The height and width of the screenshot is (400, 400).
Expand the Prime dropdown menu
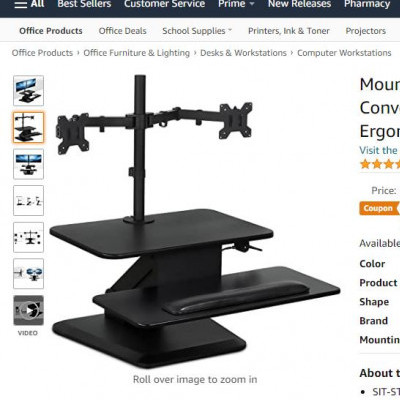[x=236, y=4]
